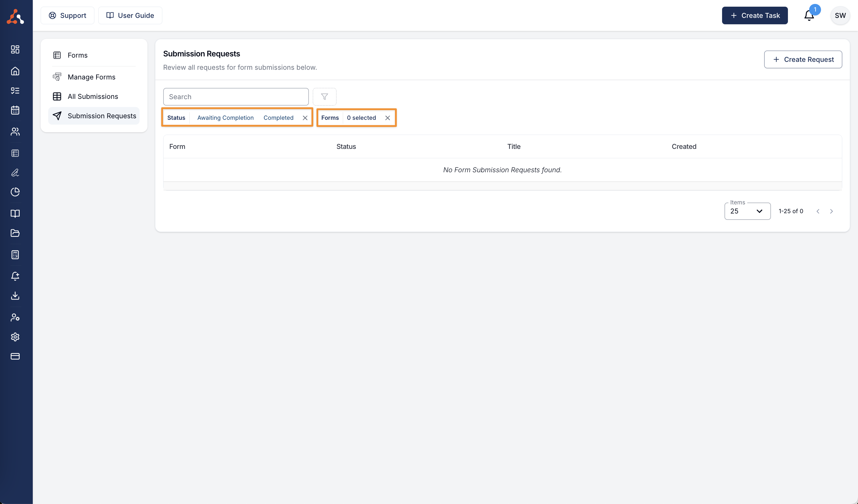Click into the Search field
The image size is (858, 504).
(x=236, y=97)
